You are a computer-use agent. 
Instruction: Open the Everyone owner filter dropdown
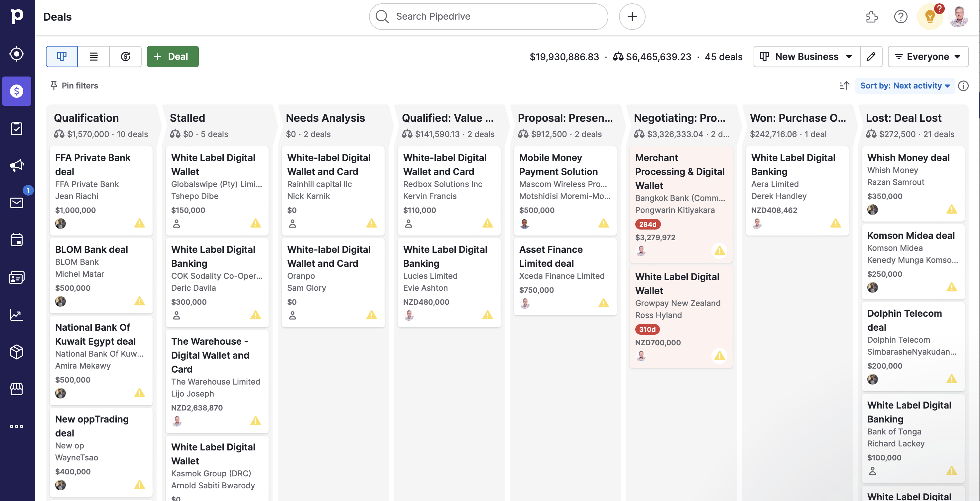point(927,57)
